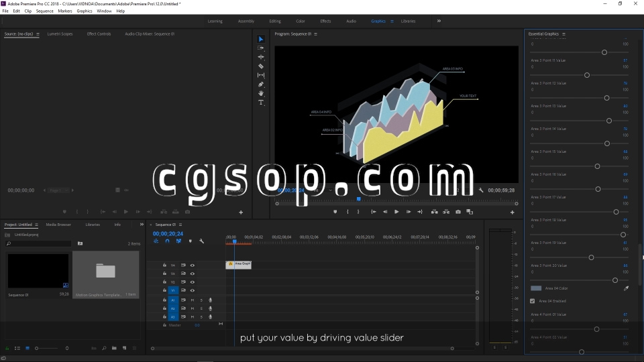Switch to Effect Controls tab

(x=99, y=34)
